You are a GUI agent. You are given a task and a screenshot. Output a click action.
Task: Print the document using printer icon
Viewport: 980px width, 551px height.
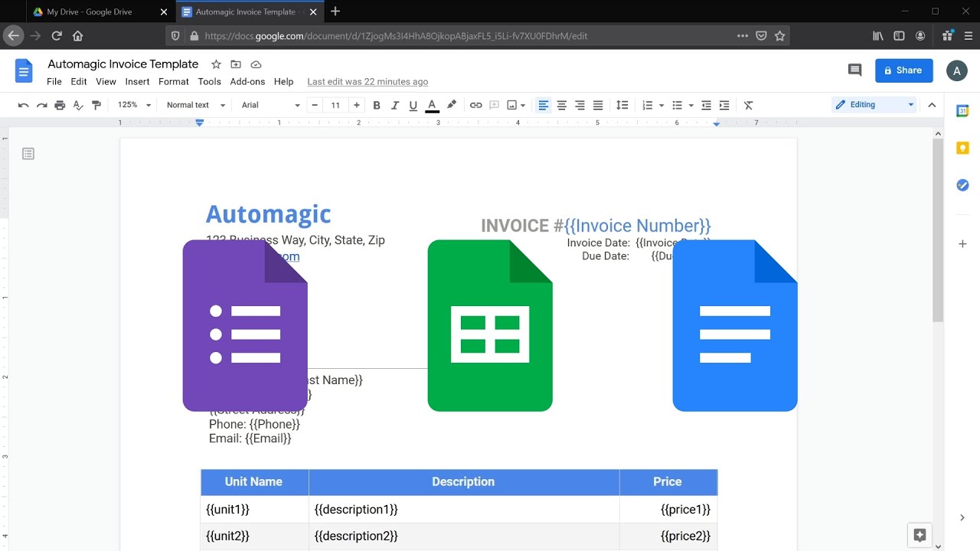[x=60, y=106]
